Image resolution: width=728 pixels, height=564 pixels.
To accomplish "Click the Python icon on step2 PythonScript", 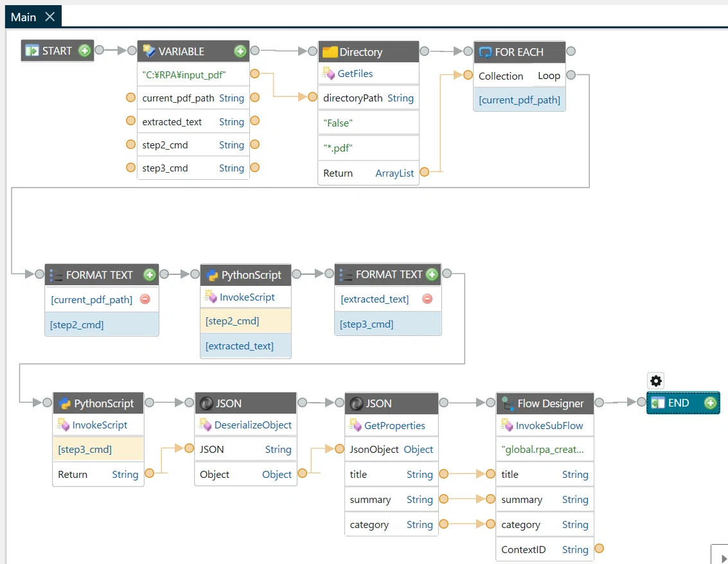I will (x=212, y=275).
